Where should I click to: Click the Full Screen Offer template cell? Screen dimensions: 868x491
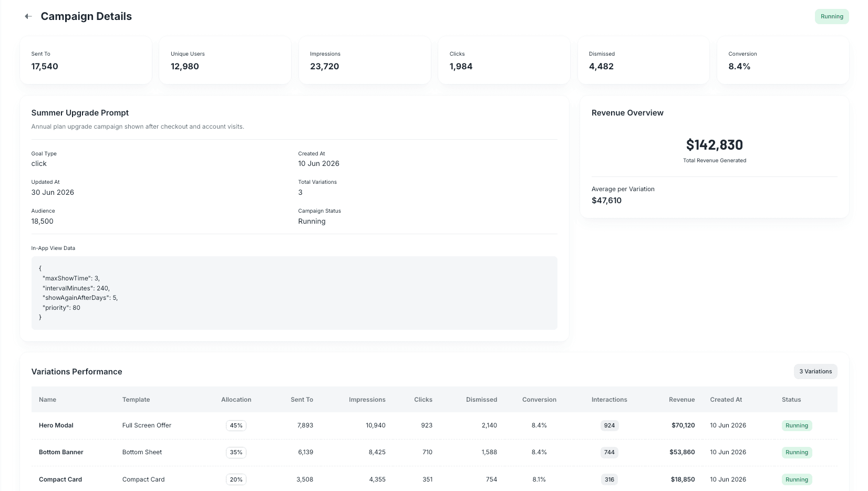click(147, 425)
